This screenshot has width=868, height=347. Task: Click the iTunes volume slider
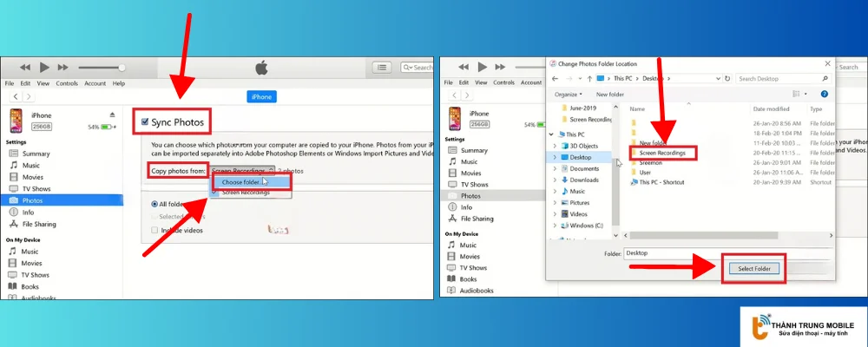coord(101,67)
